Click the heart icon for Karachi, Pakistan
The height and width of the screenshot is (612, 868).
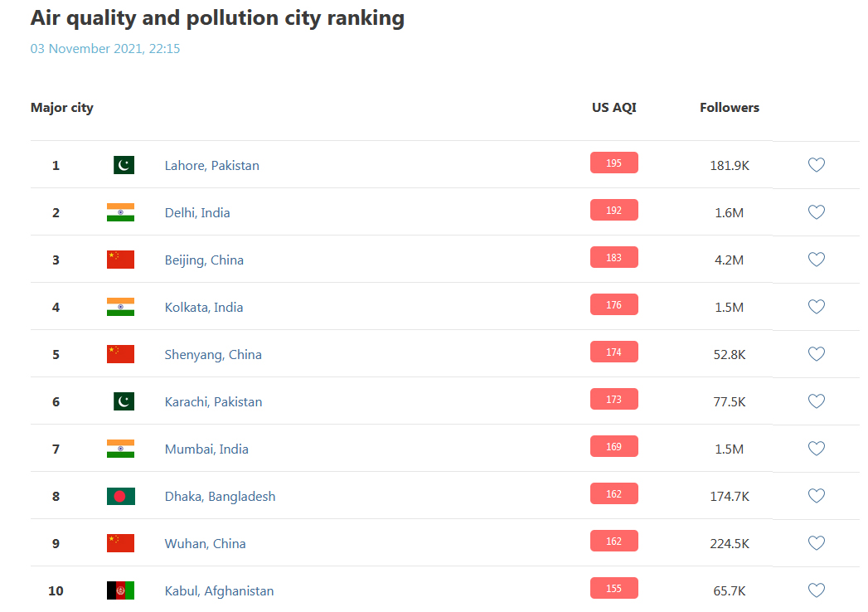(817, 401)
